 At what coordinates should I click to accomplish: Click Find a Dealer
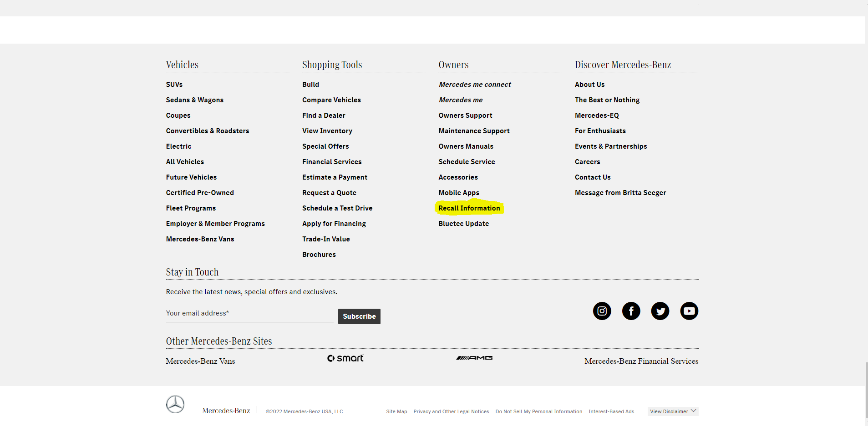[x=324, y=115]
